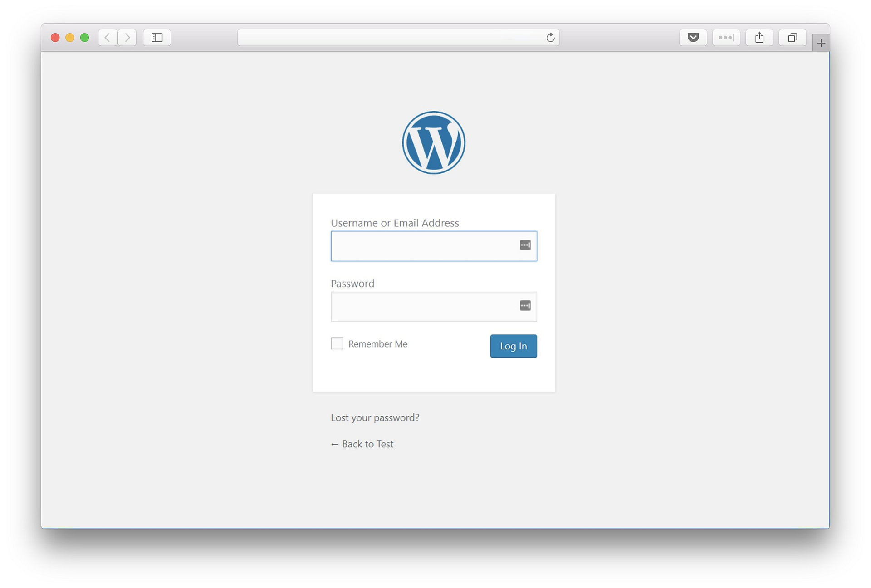The image size is (871, 588).
Task: Focus the Password input field
Action: pos(434,307)
